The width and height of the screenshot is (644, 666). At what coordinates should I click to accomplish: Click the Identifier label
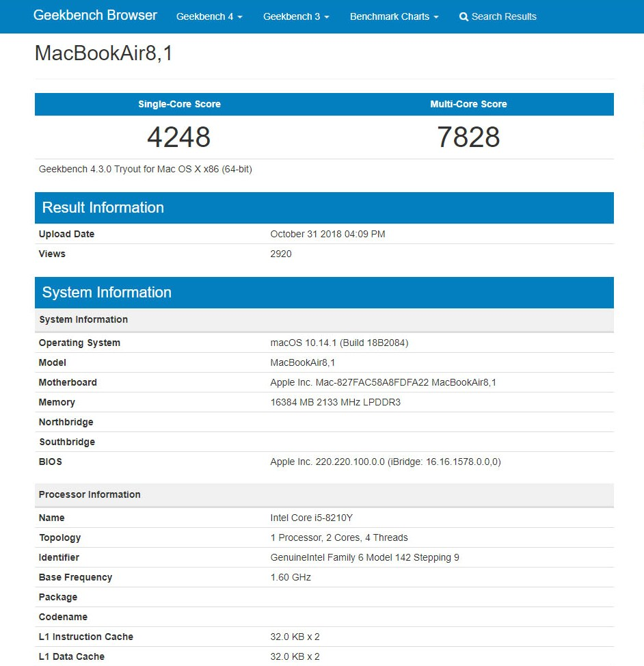tap(59, 557)
